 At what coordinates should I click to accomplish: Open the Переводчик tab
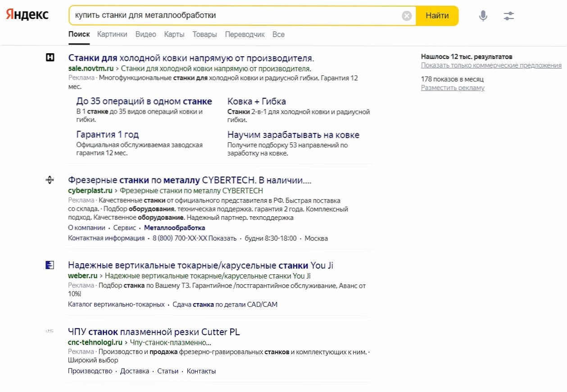coord(245,34)
